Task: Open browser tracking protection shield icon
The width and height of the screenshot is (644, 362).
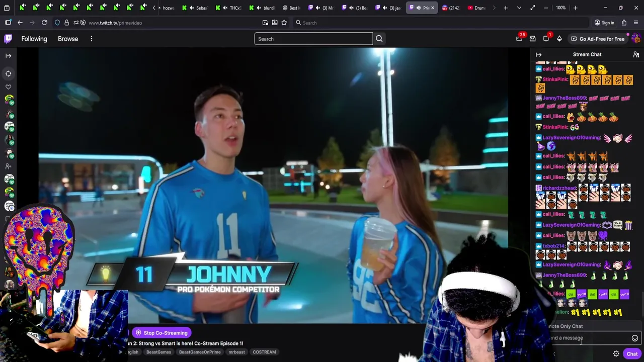Action: [x=57, y=23]
